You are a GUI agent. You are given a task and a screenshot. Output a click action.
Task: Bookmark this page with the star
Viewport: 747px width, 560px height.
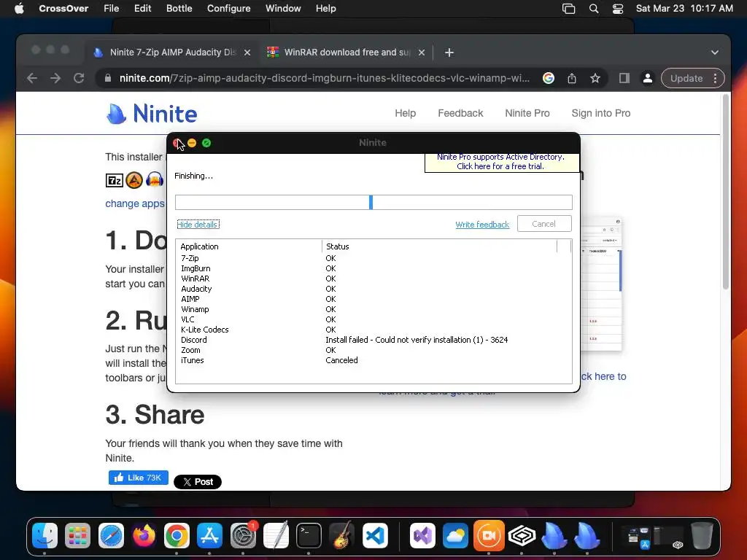[x=595, y=78]
